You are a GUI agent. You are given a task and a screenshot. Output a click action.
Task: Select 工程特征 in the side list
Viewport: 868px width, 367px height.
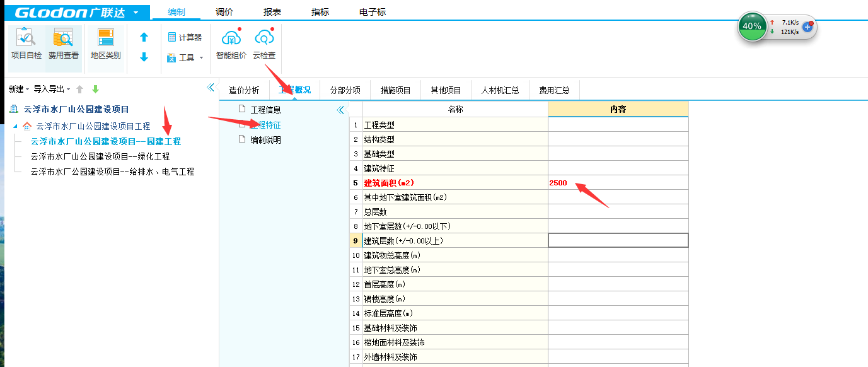coord(265,125)
